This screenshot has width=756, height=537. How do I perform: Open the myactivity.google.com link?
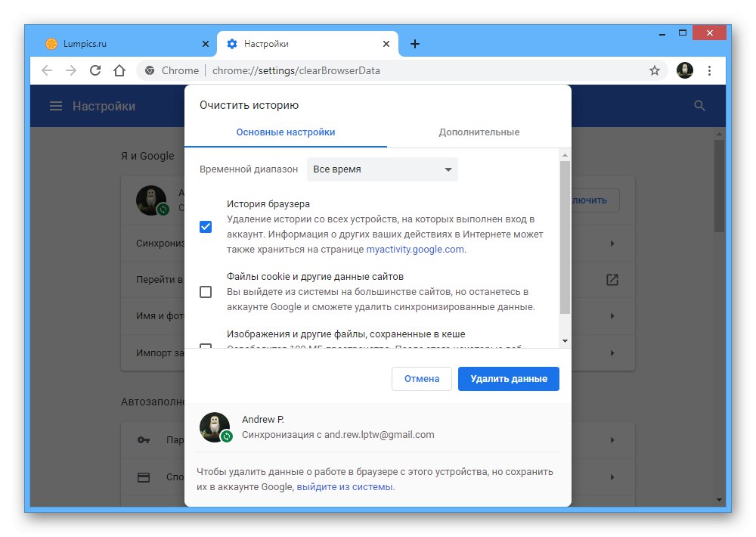[x=417, y=248]
